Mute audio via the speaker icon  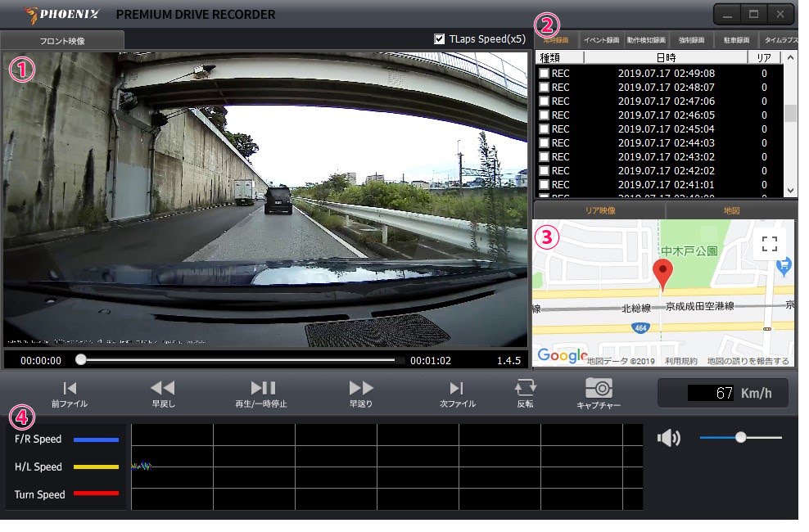pyautogui.click(x=669, y=439)
